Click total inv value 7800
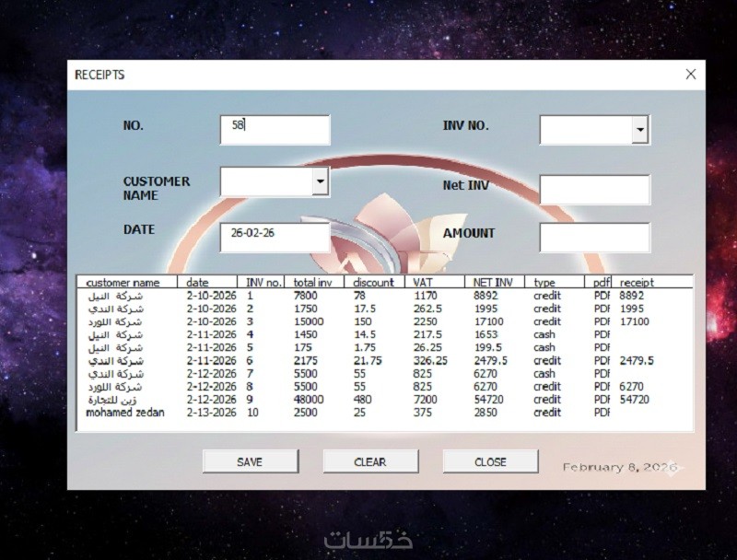 click(x=306, y=296)
